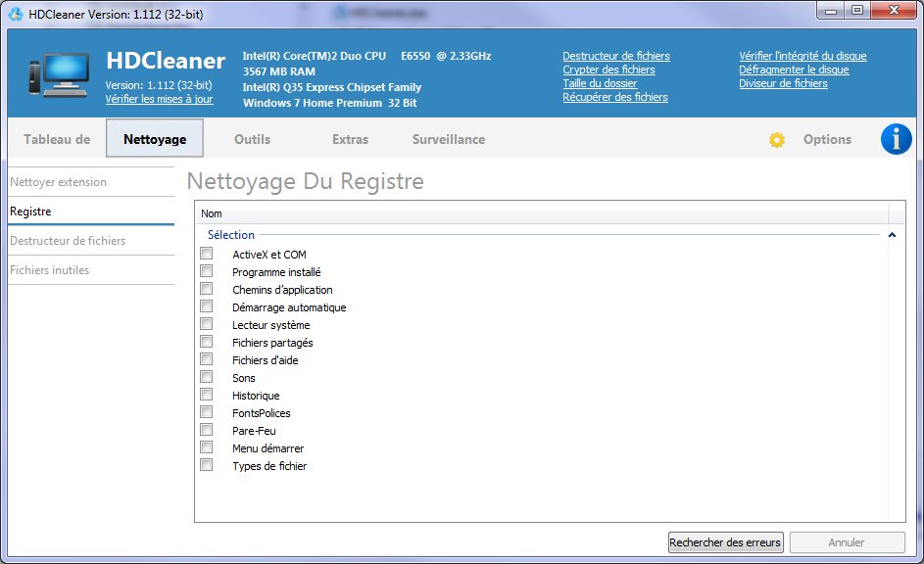Collapse the Sélection group chevron
924x564 pixels.
893,235
